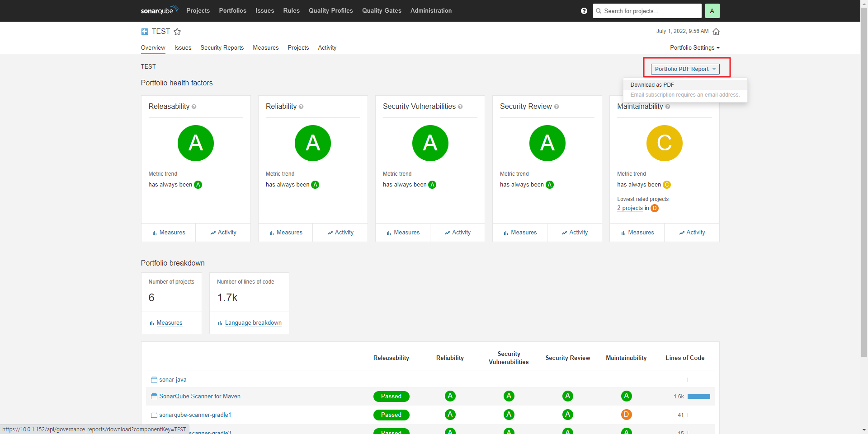Open Measures link in Releasability card

pyautogui.click(x=172, y=233)
